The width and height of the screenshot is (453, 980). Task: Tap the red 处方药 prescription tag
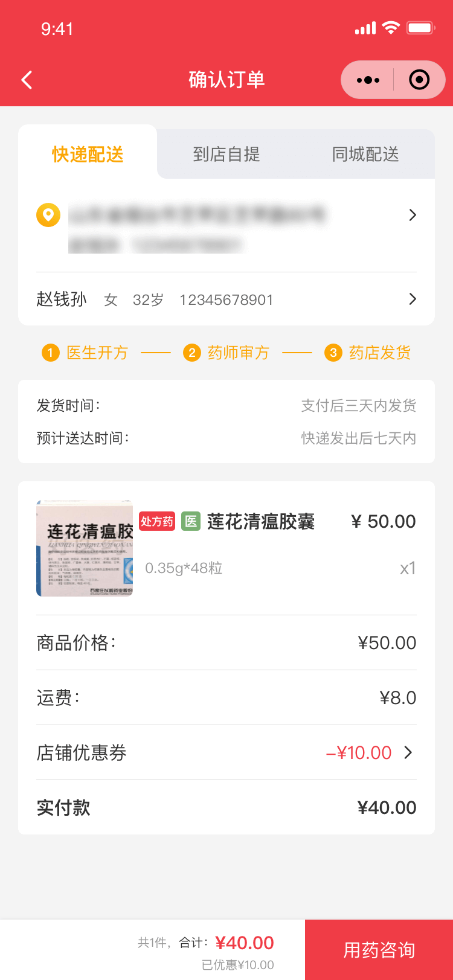pos(157,521)
